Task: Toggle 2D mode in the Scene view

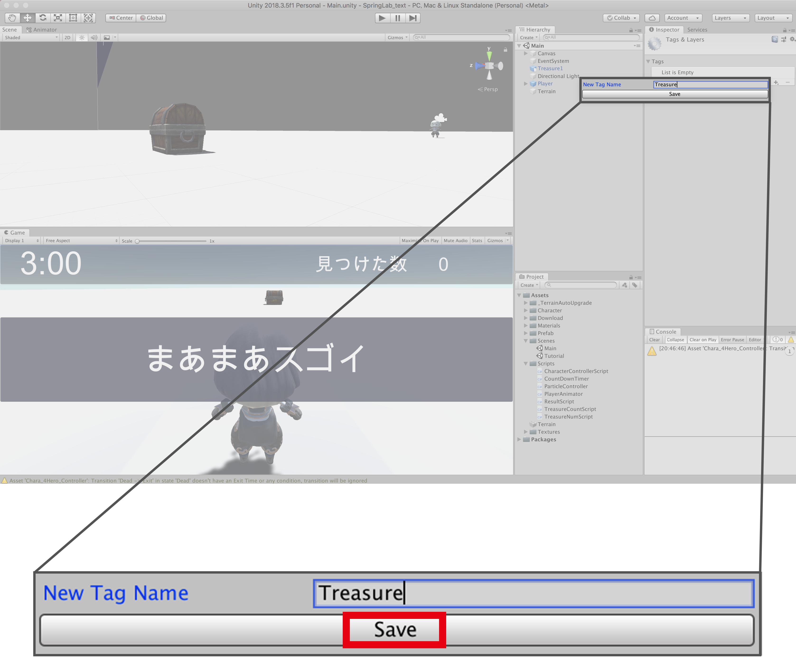Action: coord(67,37)
